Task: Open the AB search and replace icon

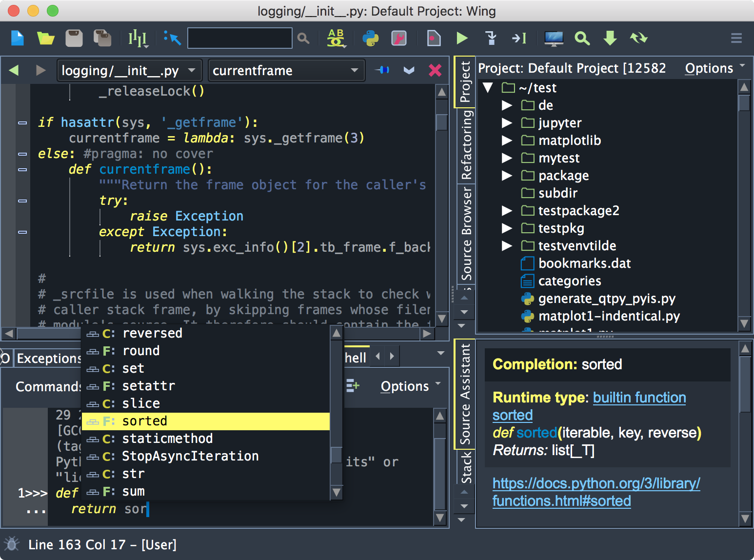Action: pyautogui.click(x=336, y=38)
